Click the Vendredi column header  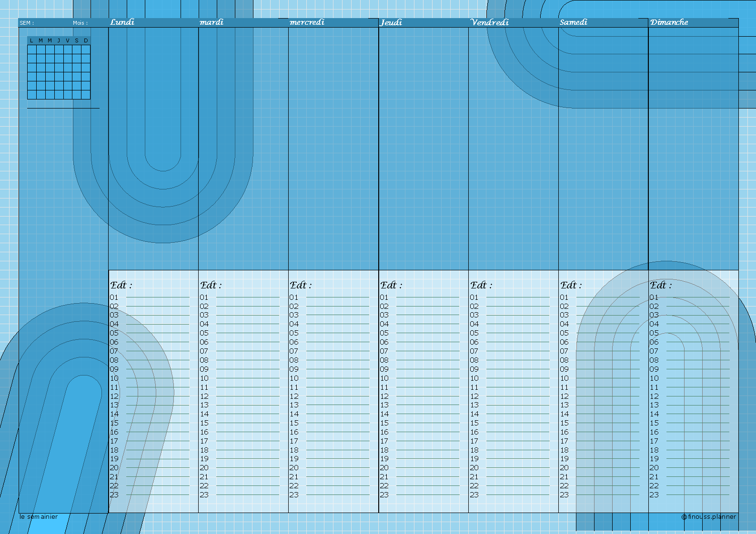point(490,22)
